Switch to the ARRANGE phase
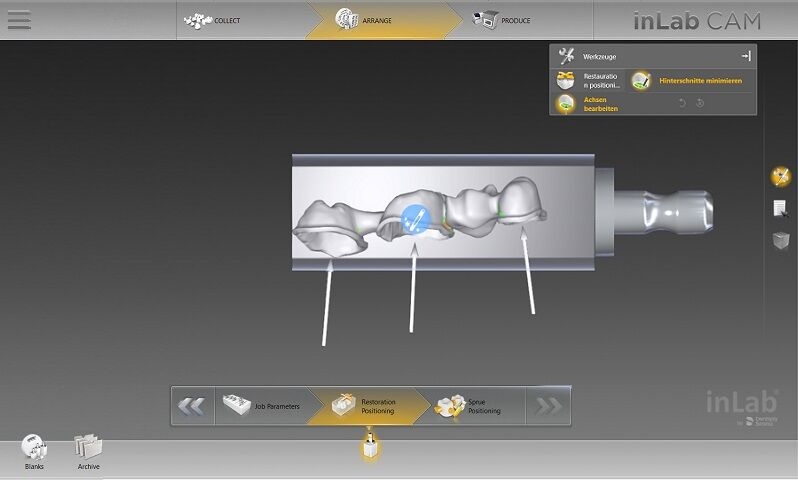Image resolution: width=798 pixels, height=480 pixels. pos(363,20)
